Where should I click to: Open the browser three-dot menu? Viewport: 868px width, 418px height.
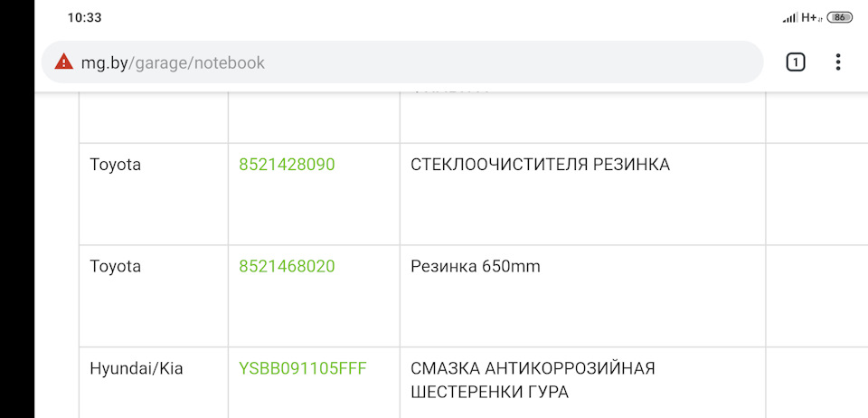[x=838, y=62]
